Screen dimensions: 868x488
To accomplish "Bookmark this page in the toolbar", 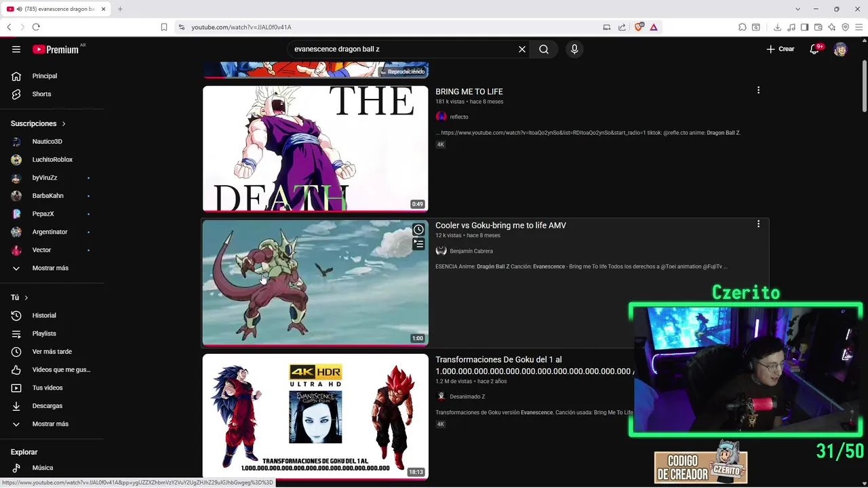I will (x=164, y=27).
